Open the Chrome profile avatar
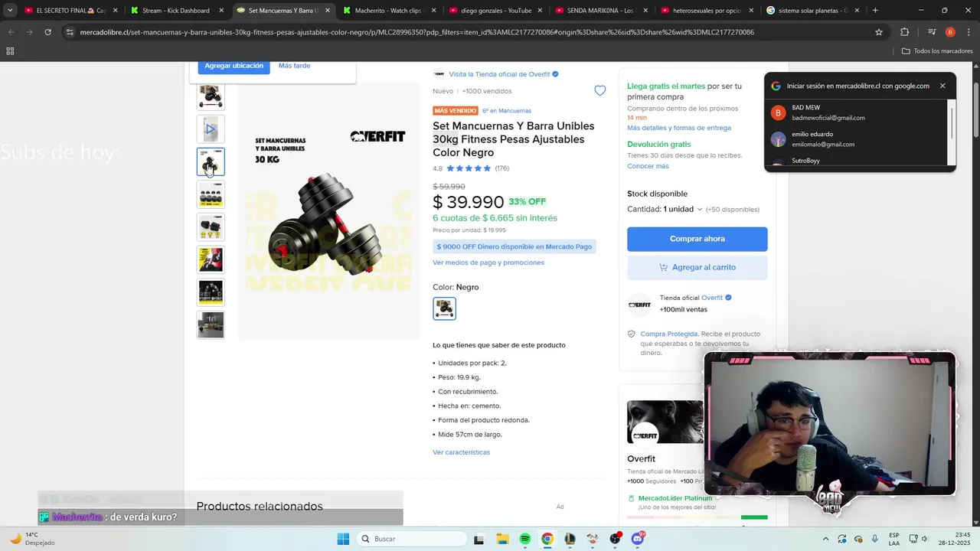The width and height of the screenshot is (980, 551). point(950,32)
